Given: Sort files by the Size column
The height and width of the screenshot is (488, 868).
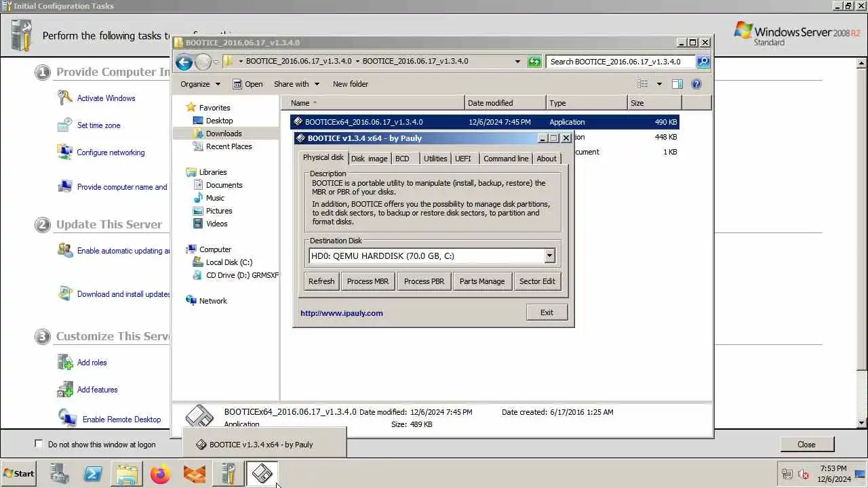Looking at the screenshot, I should click(654, 103).
